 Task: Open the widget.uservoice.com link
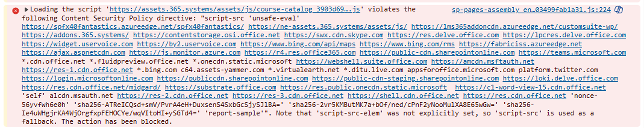coord(77,44)
